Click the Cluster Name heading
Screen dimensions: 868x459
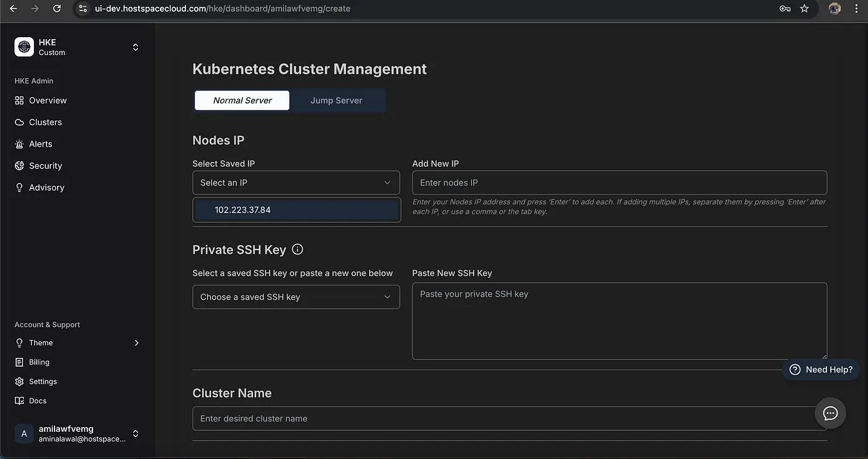232,393
